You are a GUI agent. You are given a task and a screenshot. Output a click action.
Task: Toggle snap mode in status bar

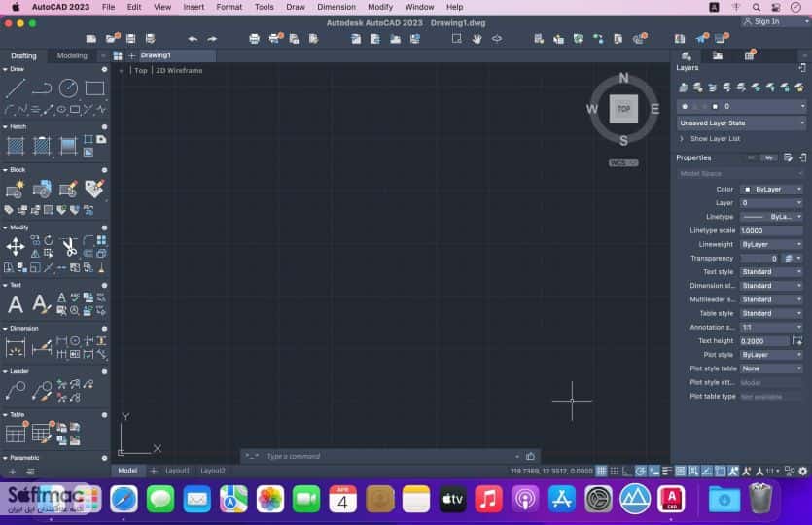coord(615,472)
